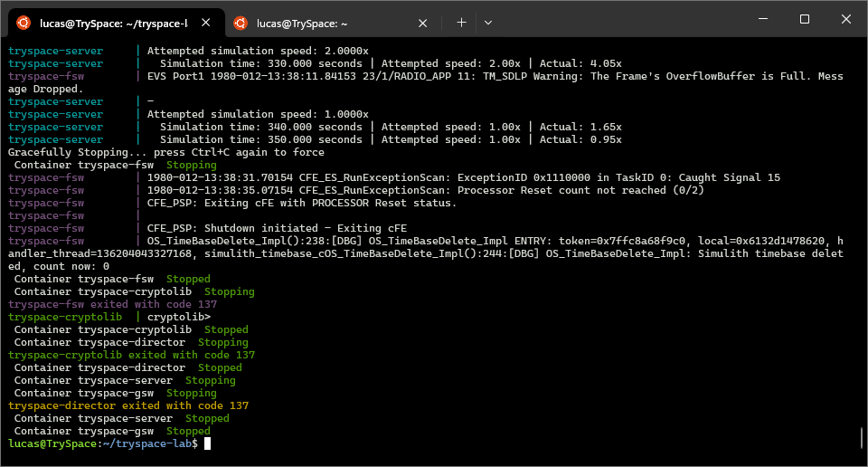Click 'Container tryspace-cryptolib Stopping' line
The image size is (868, 467).
pyautogui.click(x=135, y=292)
